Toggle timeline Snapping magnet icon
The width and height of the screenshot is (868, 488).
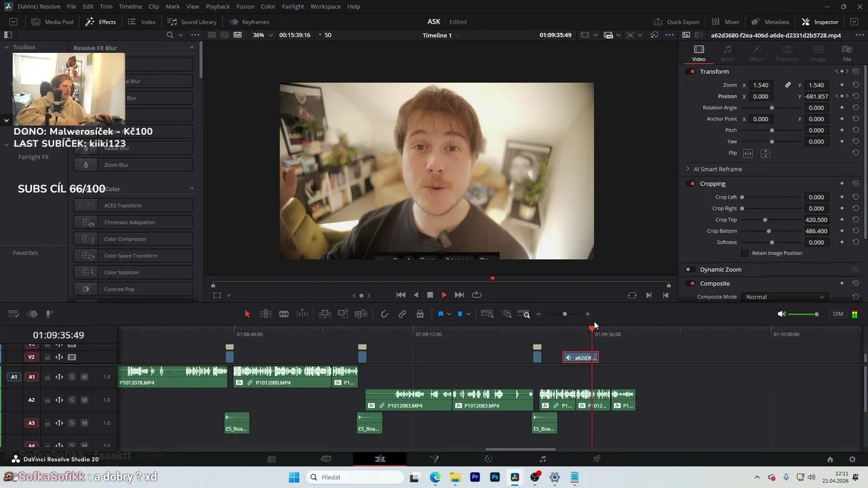(x=384, y=314)
